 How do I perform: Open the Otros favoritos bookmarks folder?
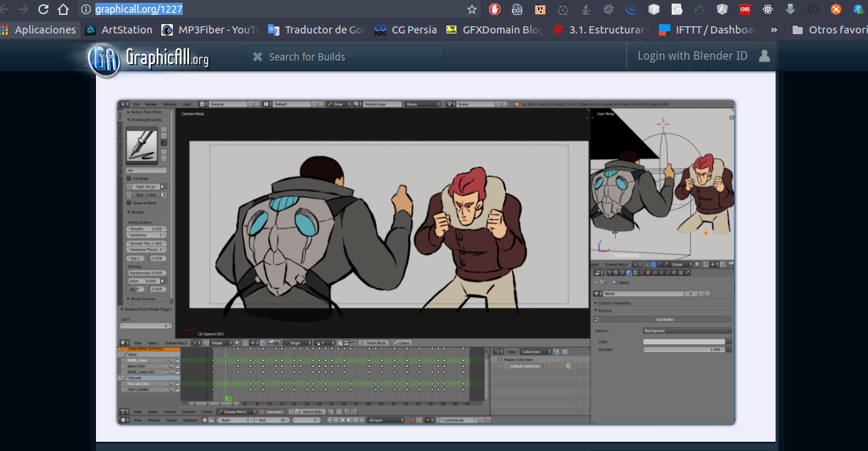coord(830,30)
